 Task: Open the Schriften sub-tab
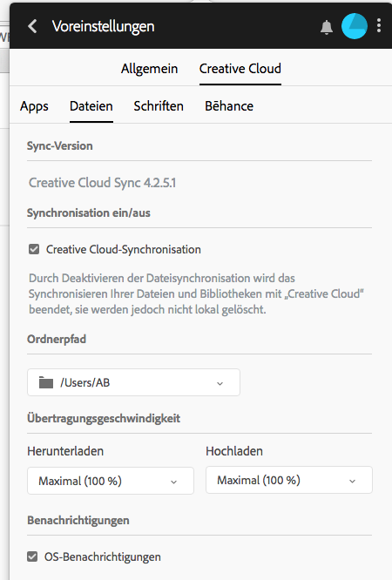(x=159, y=106)
